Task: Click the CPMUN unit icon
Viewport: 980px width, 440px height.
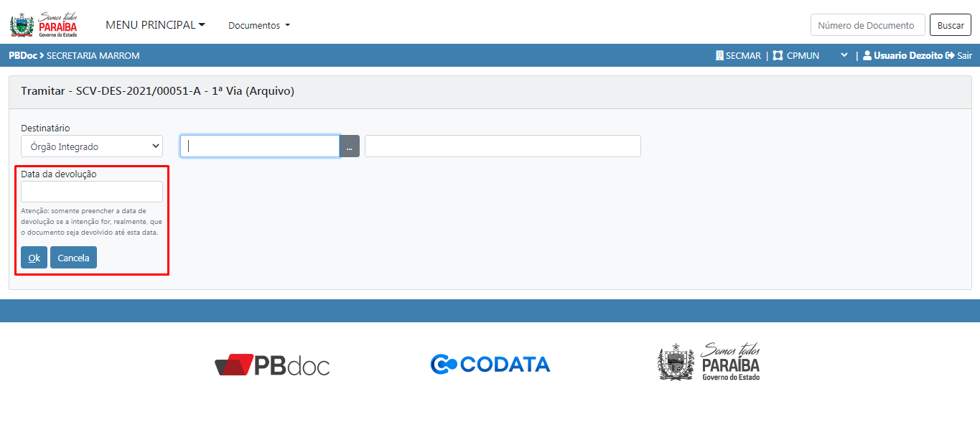Action: point(778,55)
